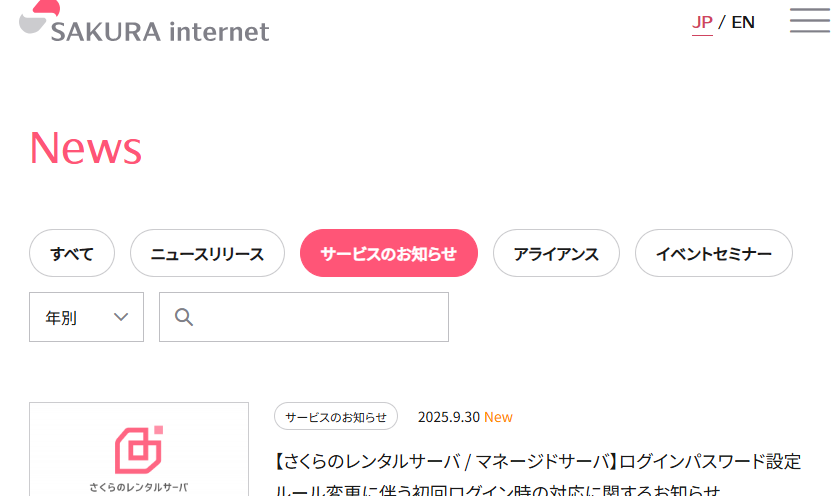Select the ニュースリリース category filter
The image size is (833, 496).
(x=207, y=253)
